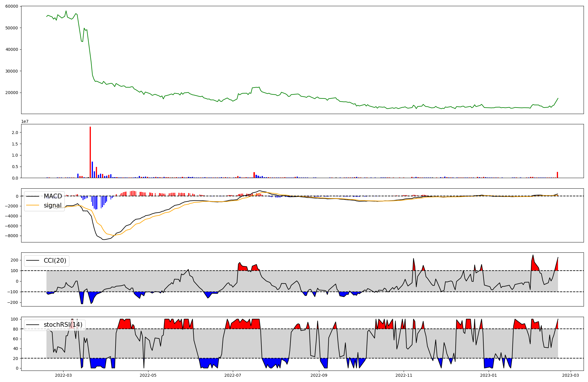Screen dimensions: 588x382
Task: Click the 60000 price axis tick label
Action: click(x=12, y=6)
